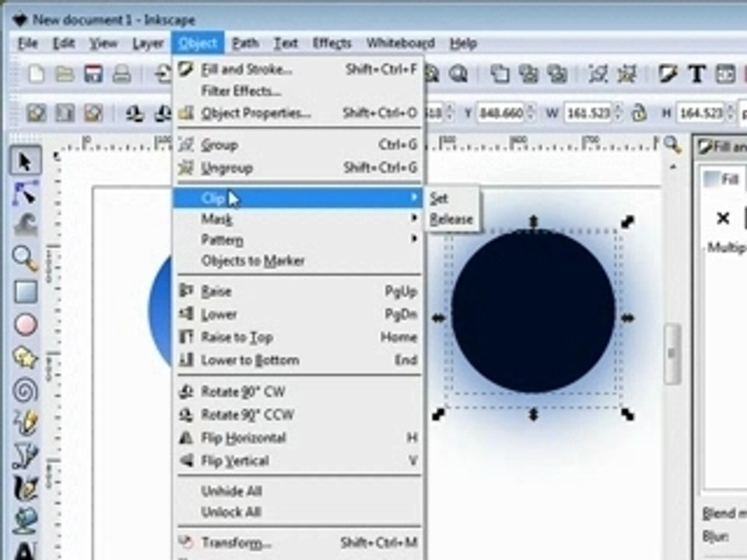Choose Filter Effects menu entry
Viewport: 747px width, 560px height.
[x=298, y=90]
